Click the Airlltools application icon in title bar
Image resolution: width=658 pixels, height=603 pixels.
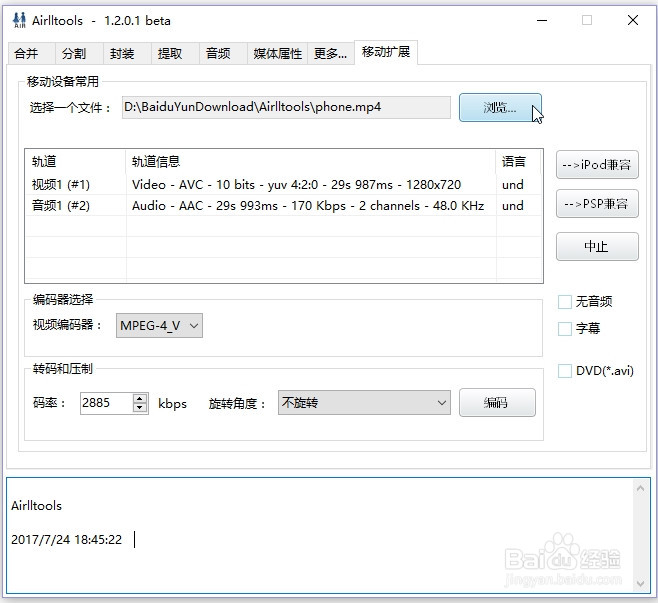click(19, 20)
